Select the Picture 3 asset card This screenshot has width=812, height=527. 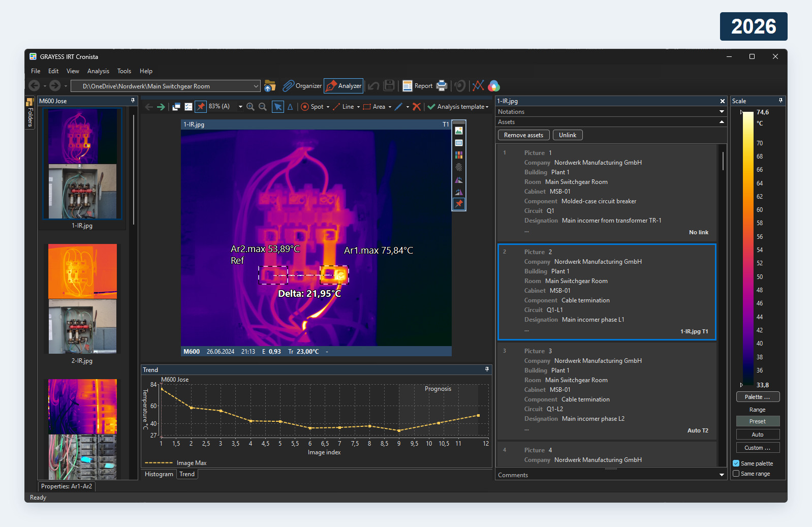(607, 391)
